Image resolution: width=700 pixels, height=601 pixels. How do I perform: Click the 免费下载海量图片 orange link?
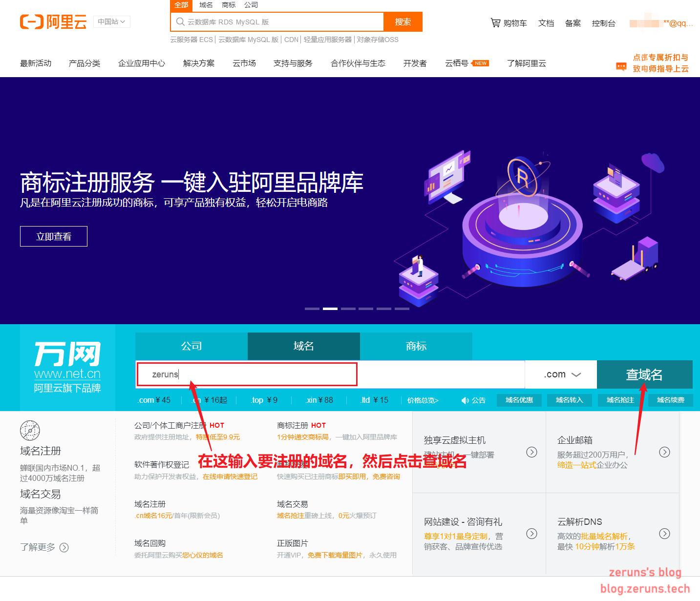(335, 555)
